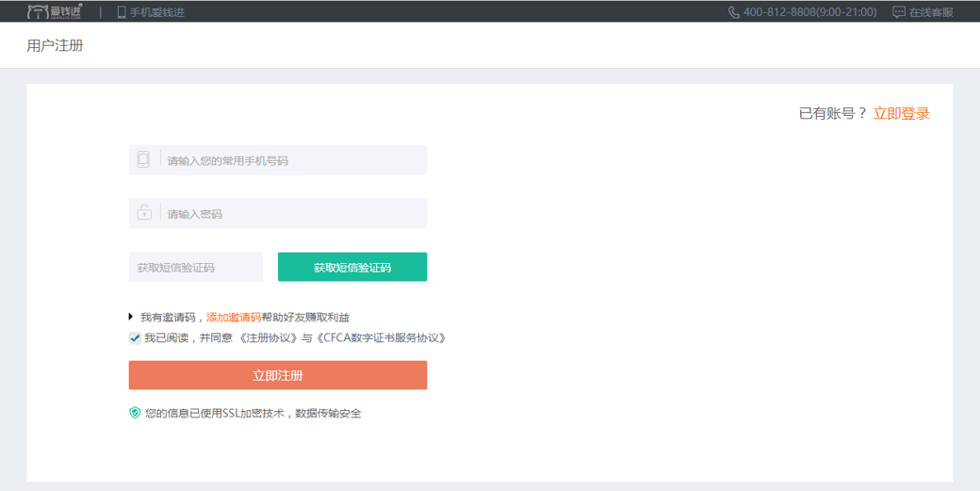Open 手机爱钱进 link

point(156,12)
